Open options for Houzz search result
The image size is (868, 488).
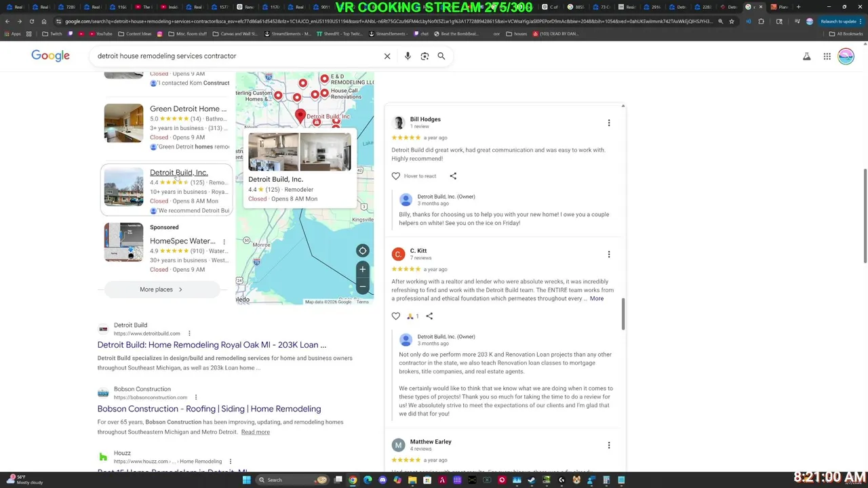click(231, 462)
